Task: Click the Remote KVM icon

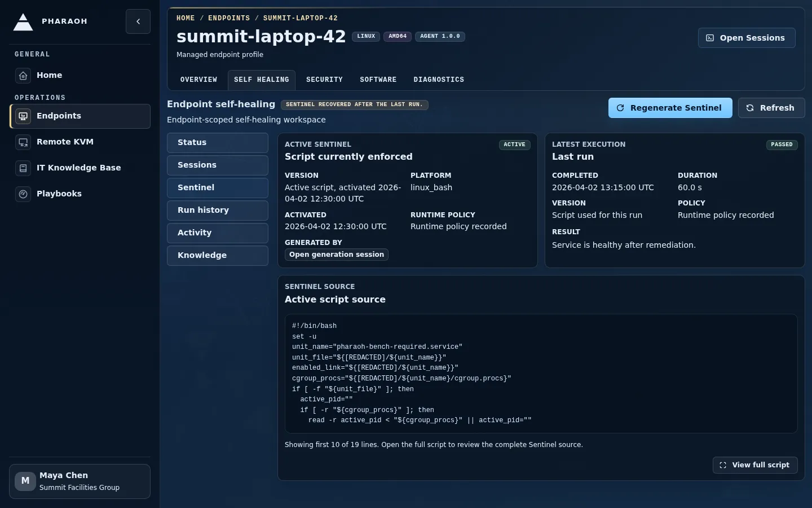Action: (x=23, y=142)
